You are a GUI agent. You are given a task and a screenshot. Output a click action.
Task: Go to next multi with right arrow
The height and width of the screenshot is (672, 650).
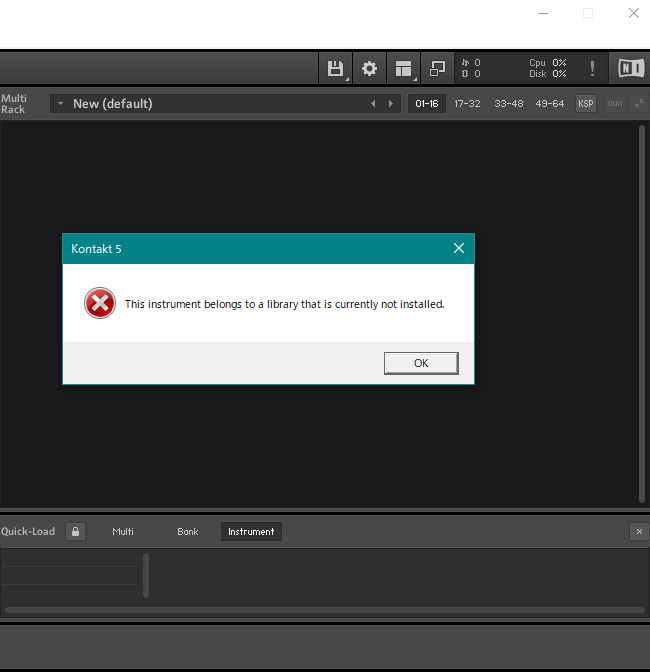click(390, 104)
